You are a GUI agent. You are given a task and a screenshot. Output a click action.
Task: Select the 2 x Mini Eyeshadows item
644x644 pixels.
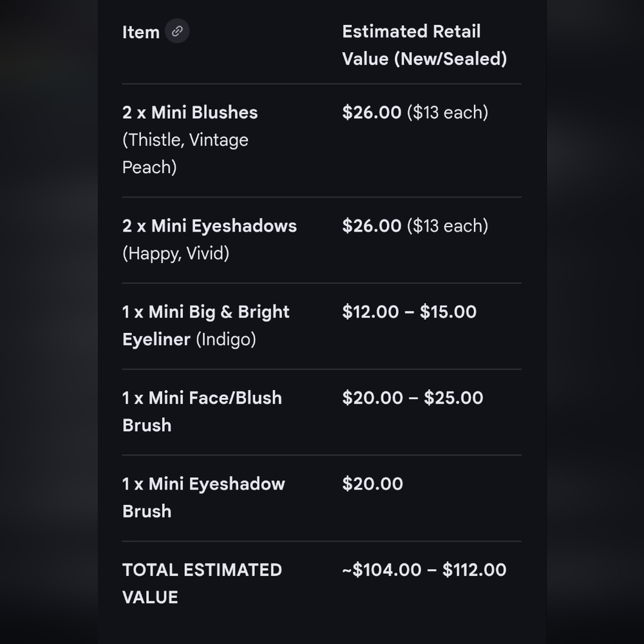click(209, 226)
